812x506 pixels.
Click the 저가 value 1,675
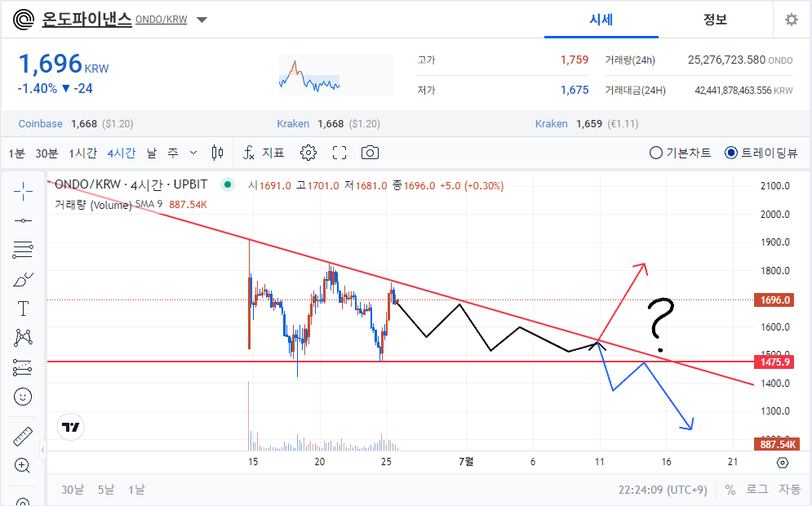pyautogui.click(x=575, y=90)
